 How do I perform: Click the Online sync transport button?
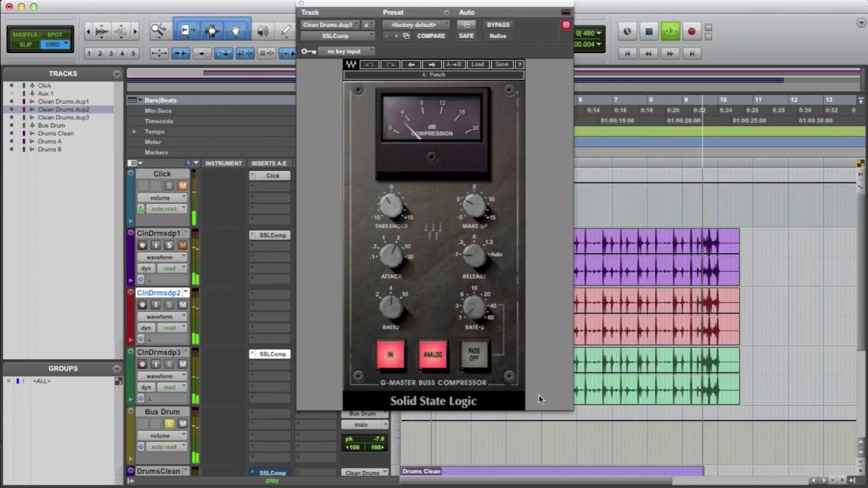point(627,31)
